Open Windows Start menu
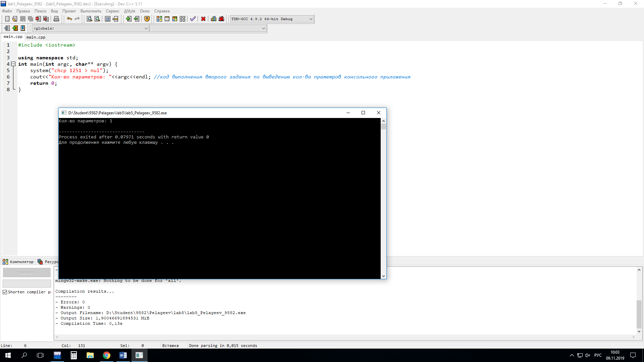644x362 pixels. [8, 355]
